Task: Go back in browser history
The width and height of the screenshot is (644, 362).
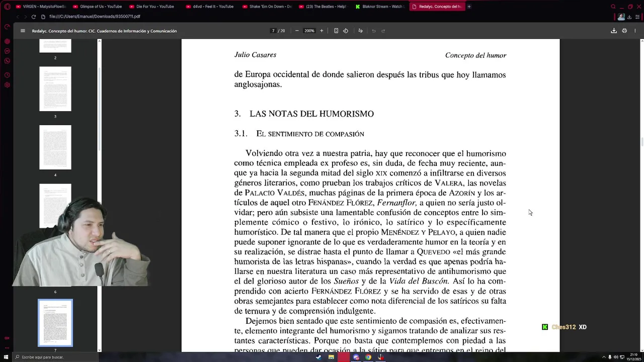Action: (x=18, y=17)
